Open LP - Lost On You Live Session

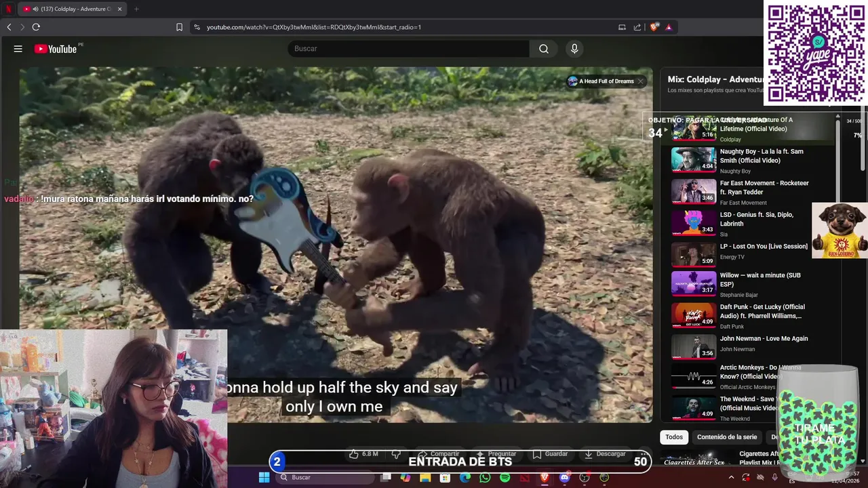(x=764, y=246)
